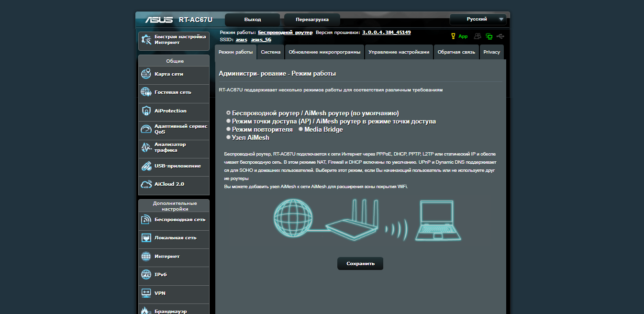Viewport: 644px width, 314px height.
Task: Click the firmware version 3.0.0.4.384_45149 link
Action: coord(386,33)
